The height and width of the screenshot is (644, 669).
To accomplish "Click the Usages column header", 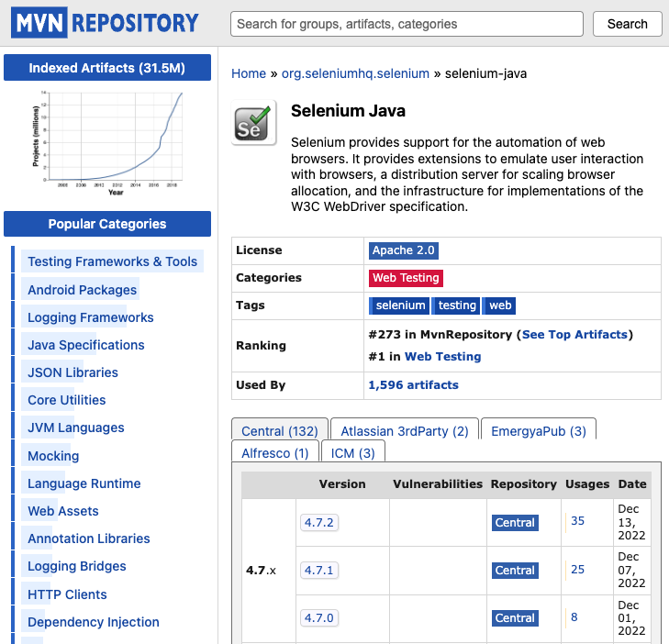I will (x=587, y=484).
